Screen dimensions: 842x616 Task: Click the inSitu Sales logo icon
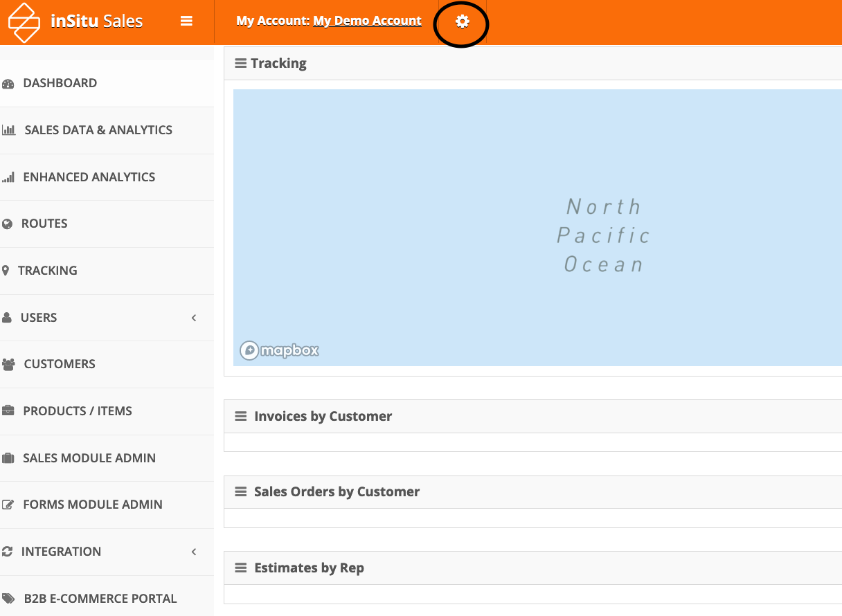(x=24, y=22)
